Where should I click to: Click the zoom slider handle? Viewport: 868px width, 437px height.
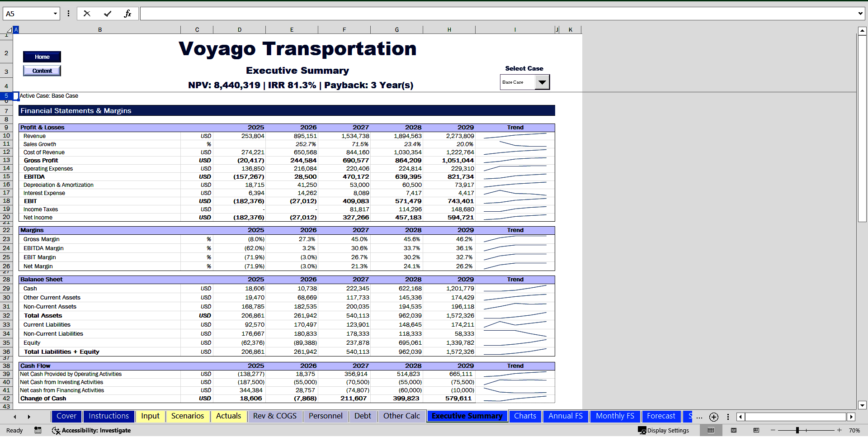(797, 430)
